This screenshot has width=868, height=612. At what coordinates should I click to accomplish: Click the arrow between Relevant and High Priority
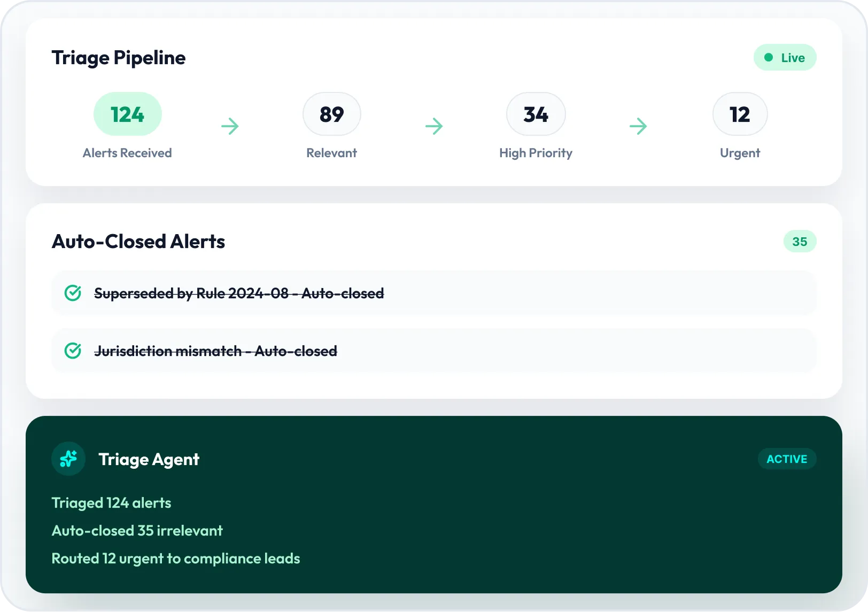tap(434, 126)
